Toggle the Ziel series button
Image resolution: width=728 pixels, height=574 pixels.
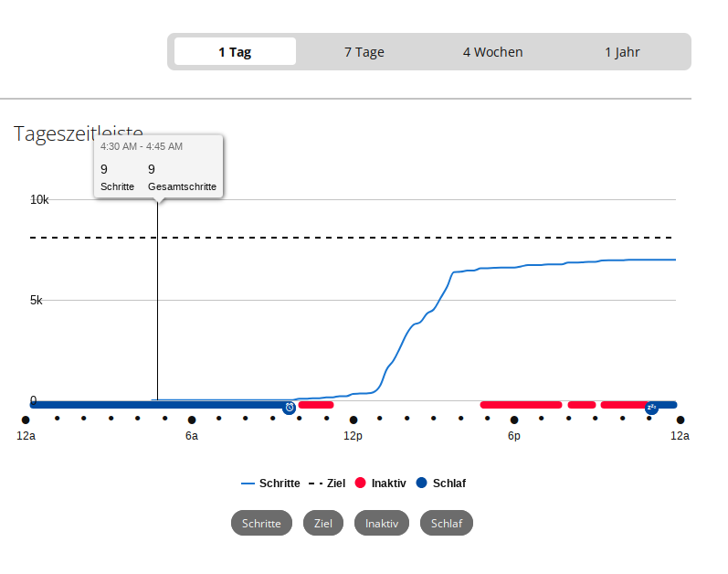coord(323,523)
